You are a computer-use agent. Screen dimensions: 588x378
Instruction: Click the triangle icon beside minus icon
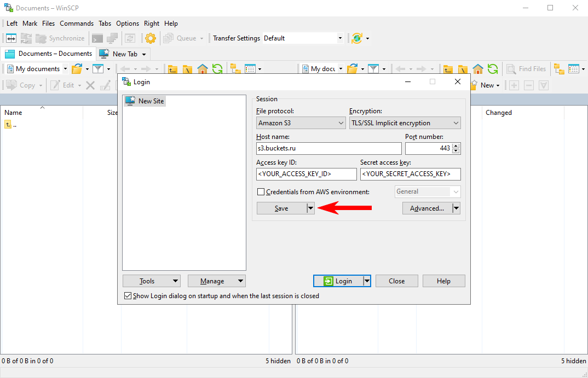point(544,85)
